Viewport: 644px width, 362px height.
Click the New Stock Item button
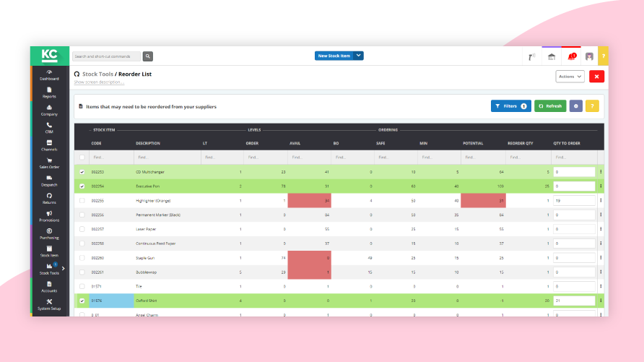334,56
